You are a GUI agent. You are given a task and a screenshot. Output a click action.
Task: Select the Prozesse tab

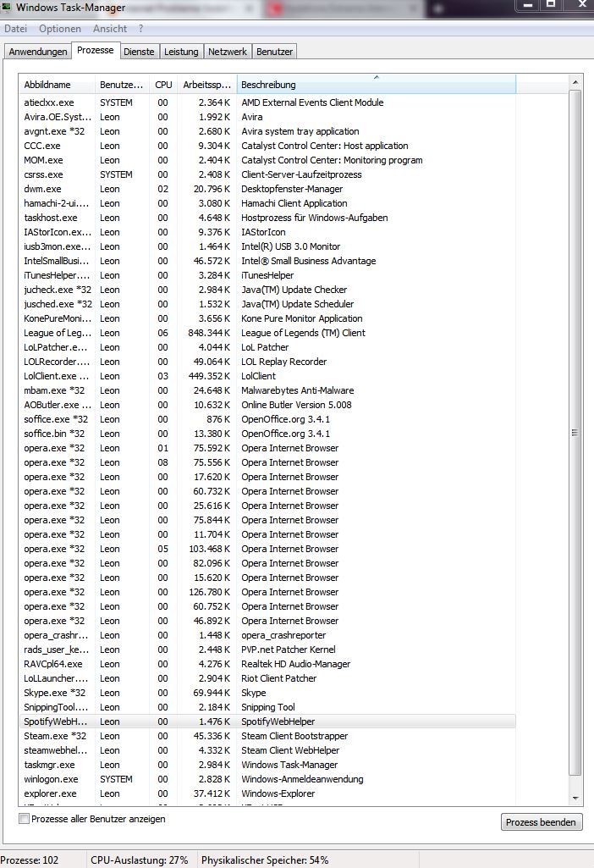point(95,50)
